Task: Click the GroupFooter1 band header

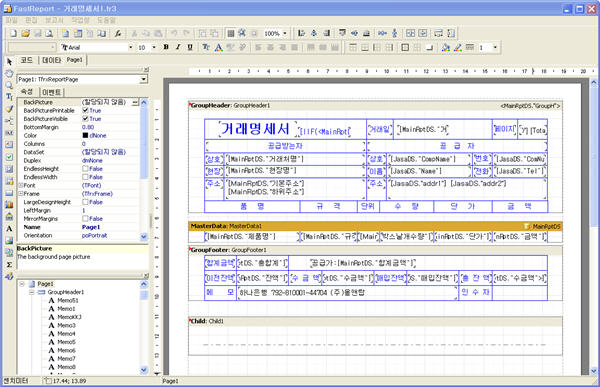Action: [x=375, y=250]
